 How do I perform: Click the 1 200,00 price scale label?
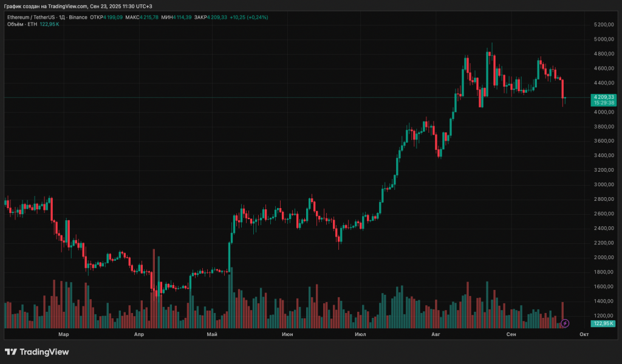tap(603, 315)
